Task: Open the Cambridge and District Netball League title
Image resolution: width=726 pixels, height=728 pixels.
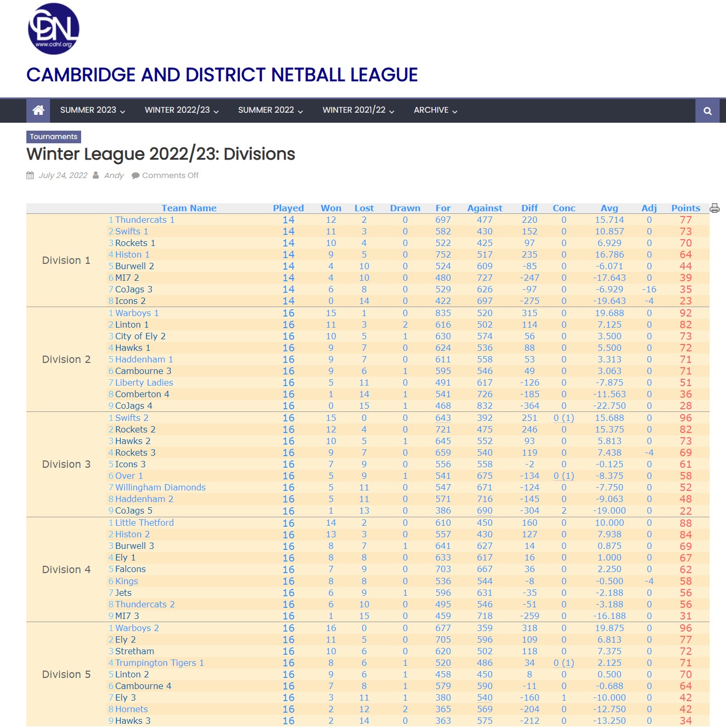Action: [x=222, y=75]
